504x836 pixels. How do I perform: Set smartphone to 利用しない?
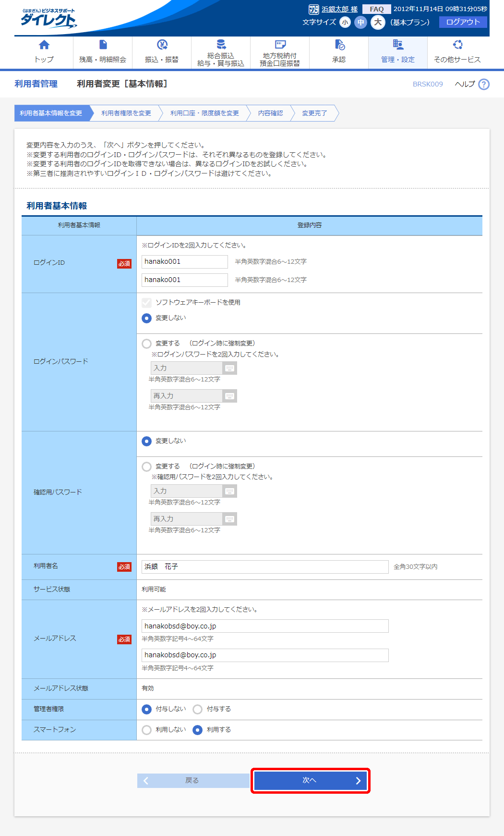pos(147,730)
